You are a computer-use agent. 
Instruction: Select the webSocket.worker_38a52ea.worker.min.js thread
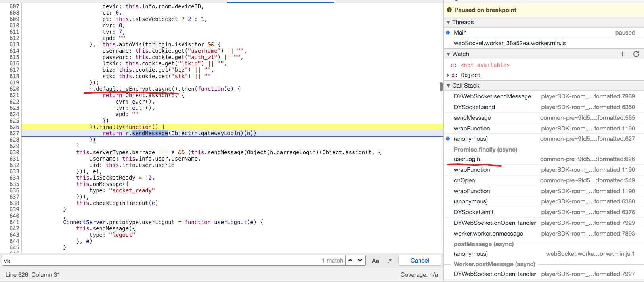(510, 43)
